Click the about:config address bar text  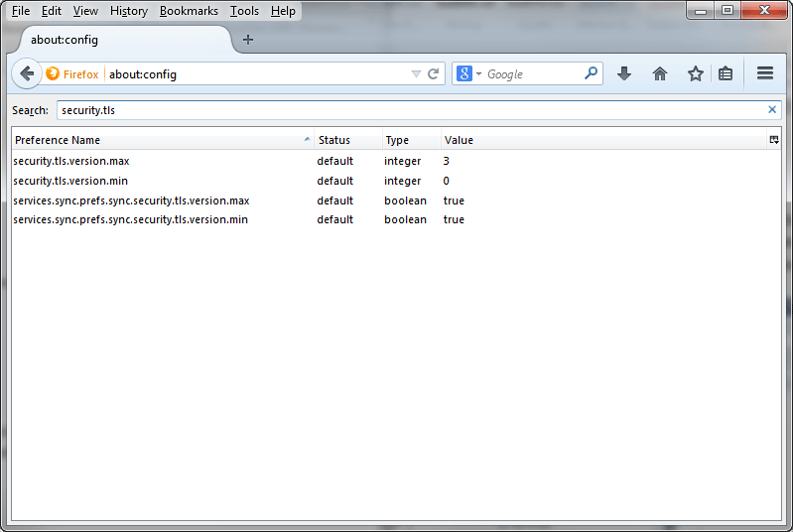[x=143, y=74]
